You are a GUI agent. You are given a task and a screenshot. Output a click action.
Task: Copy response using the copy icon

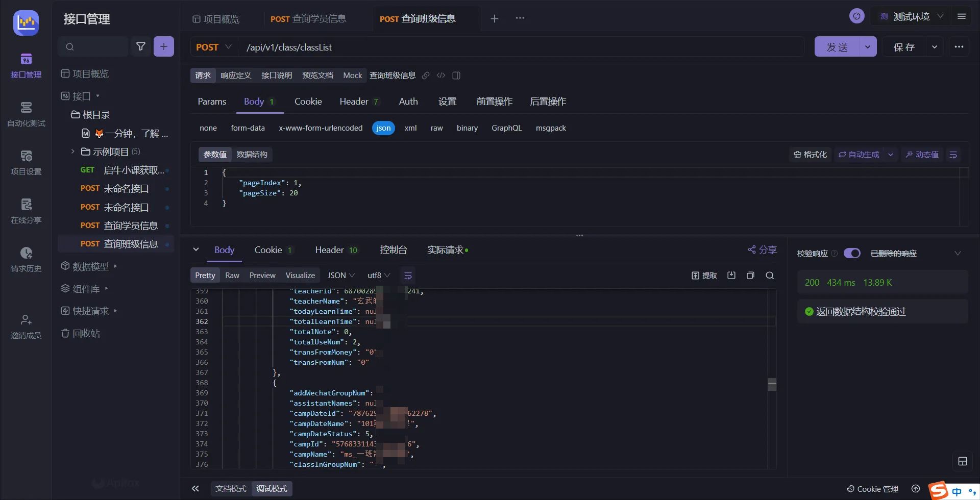tap(750, 276)
